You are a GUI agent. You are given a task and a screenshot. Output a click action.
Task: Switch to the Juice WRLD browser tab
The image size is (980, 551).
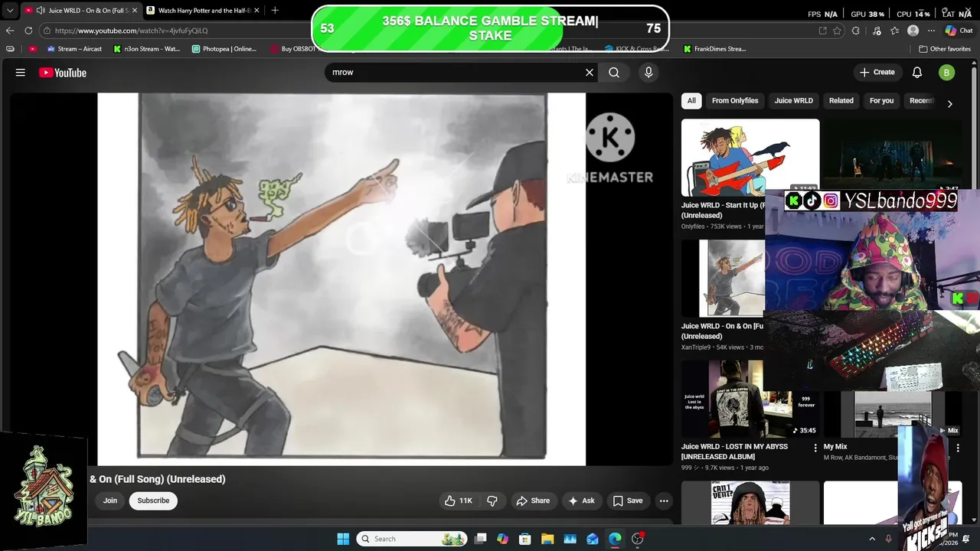[81, 10]
